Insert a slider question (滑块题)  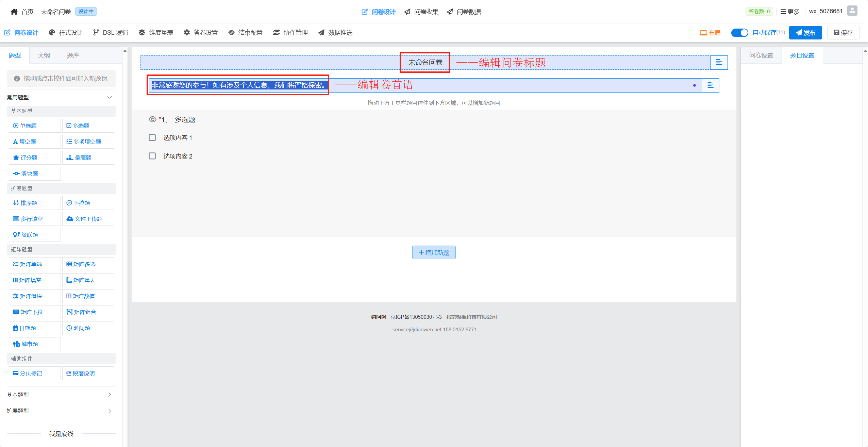(34, 173)
